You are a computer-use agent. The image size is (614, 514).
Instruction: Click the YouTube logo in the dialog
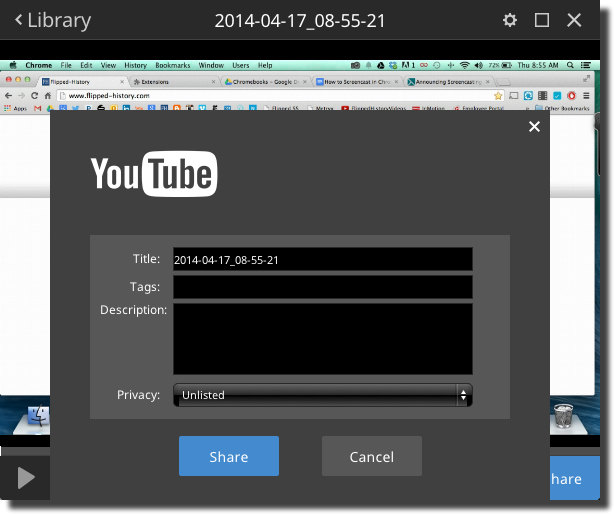tap(154, 174)
